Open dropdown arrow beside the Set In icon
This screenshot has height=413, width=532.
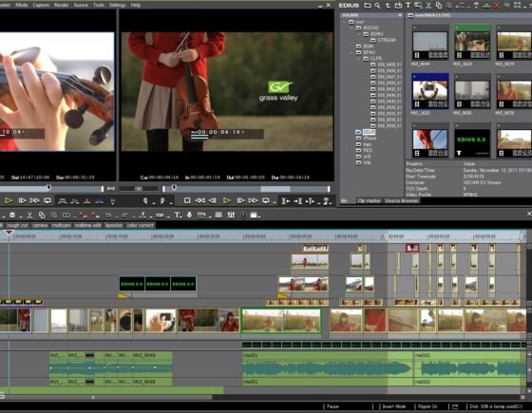pyautogui.click(x=154, y=203)
